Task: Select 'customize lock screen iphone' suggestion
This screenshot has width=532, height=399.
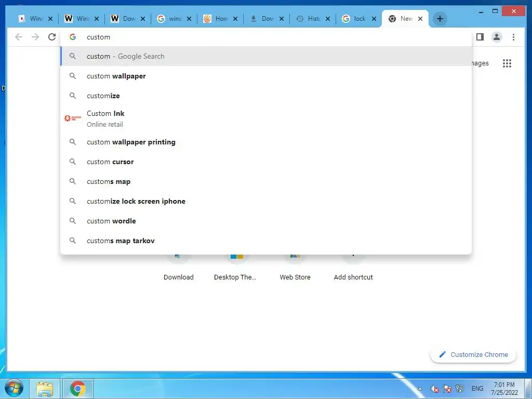Action: (266, 201)
